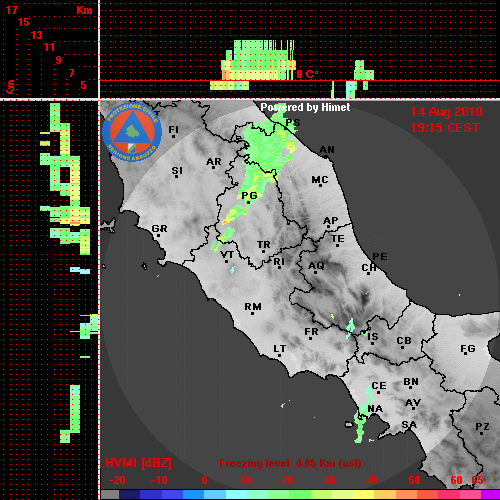Click the '-10' dBZ scale value
This screenshot has height=500, width=500.
(159, 480)
